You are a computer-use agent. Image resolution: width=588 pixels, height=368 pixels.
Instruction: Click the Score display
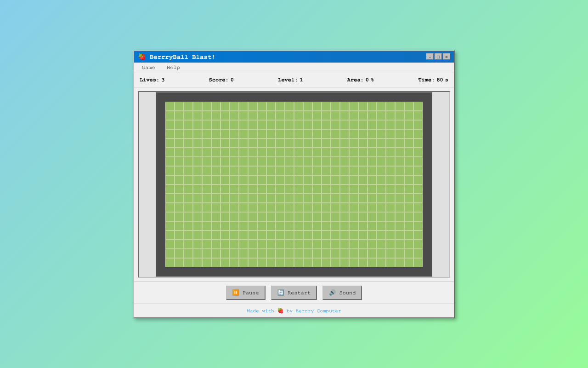(x=221, y=80)
